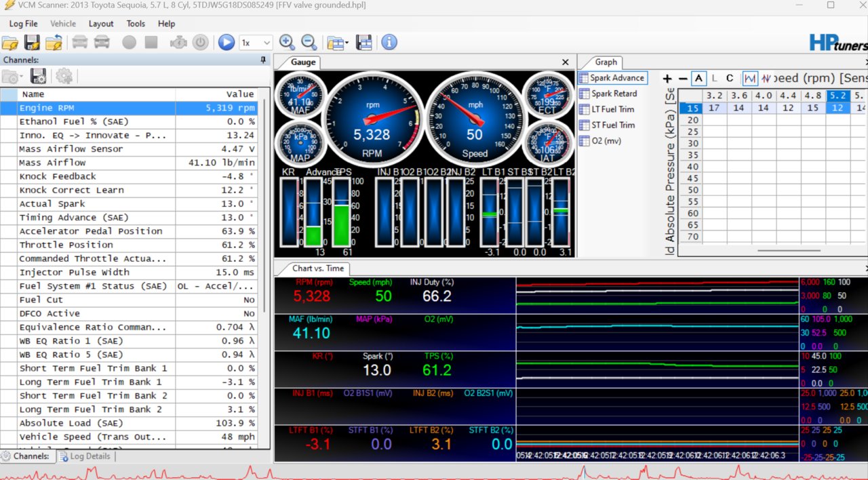Select LT Fuel Trim in graph list

coord(607,109)
